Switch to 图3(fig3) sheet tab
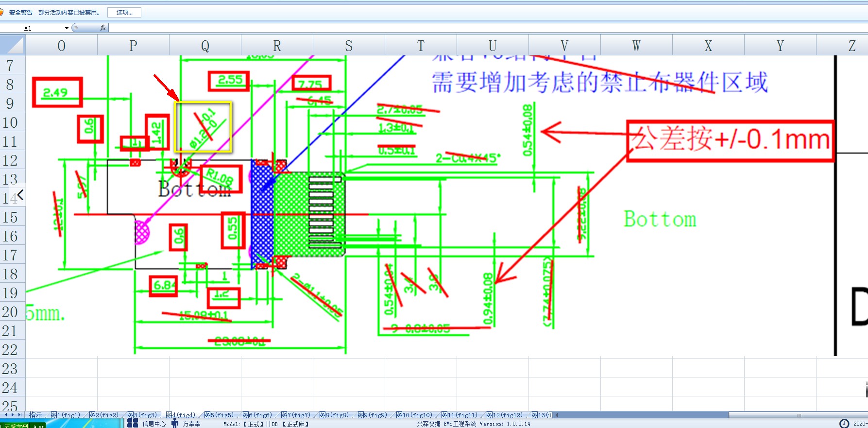This screenshot has width=868, height=428. [142, 415]
